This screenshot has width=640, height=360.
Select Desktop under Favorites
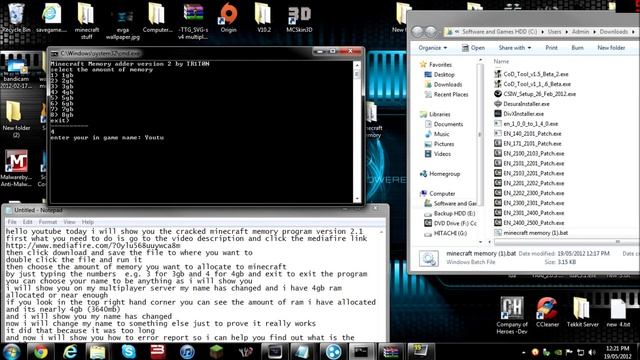pyautogui.click(x=440, y=75)
